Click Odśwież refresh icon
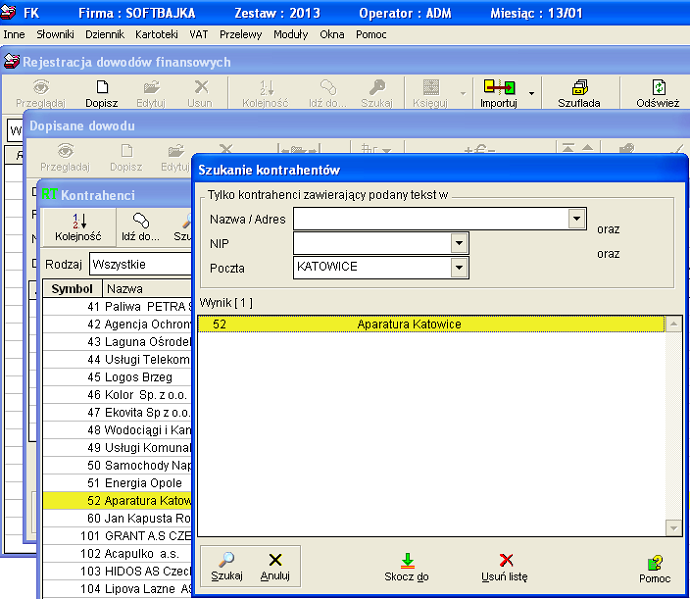Viewport: 690px width, 599px height. point(658,93)
